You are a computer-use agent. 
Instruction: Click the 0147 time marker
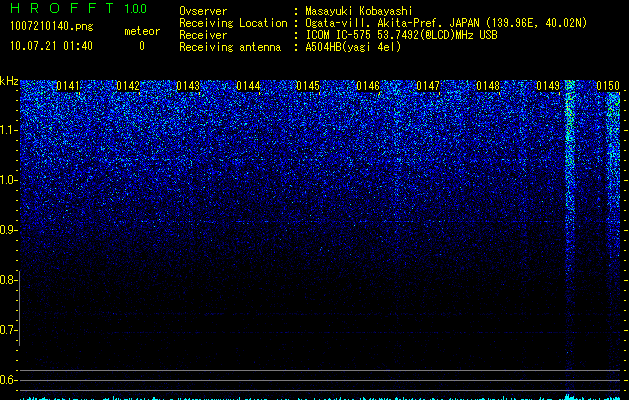point(428,86)
